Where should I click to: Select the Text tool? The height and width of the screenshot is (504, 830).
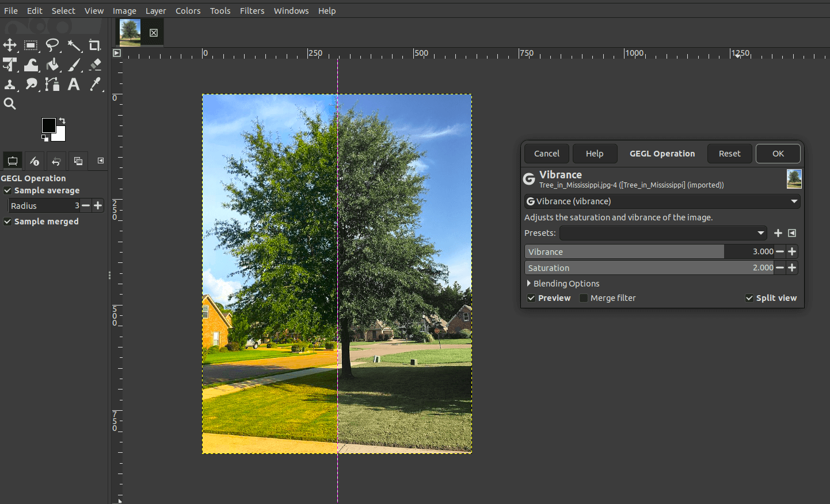[73, 84]
